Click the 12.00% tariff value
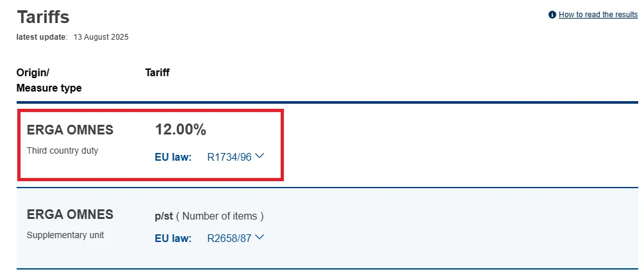The height and width of the screenshot is (274, 644). (180, 129)
